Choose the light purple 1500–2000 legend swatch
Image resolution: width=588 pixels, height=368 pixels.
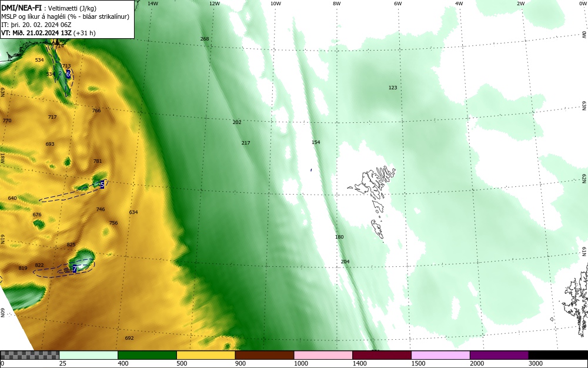(x=440, y=355)
